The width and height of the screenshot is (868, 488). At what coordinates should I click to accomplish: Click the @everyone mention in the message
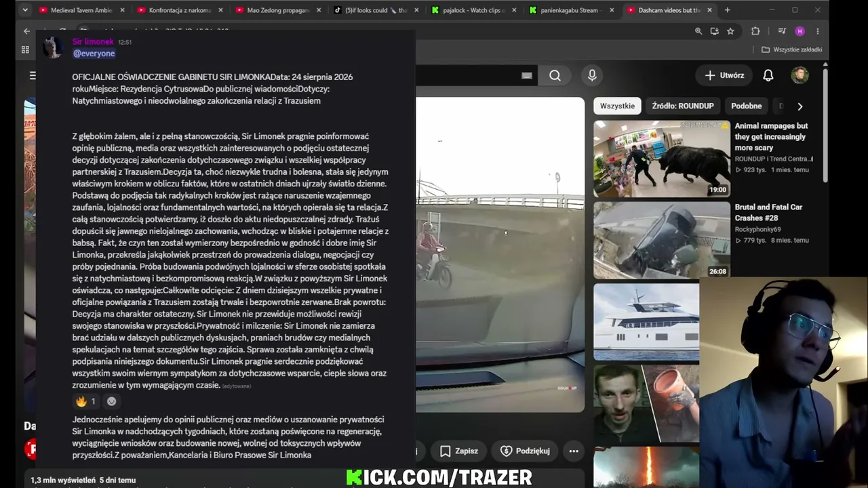click(94, 54)
